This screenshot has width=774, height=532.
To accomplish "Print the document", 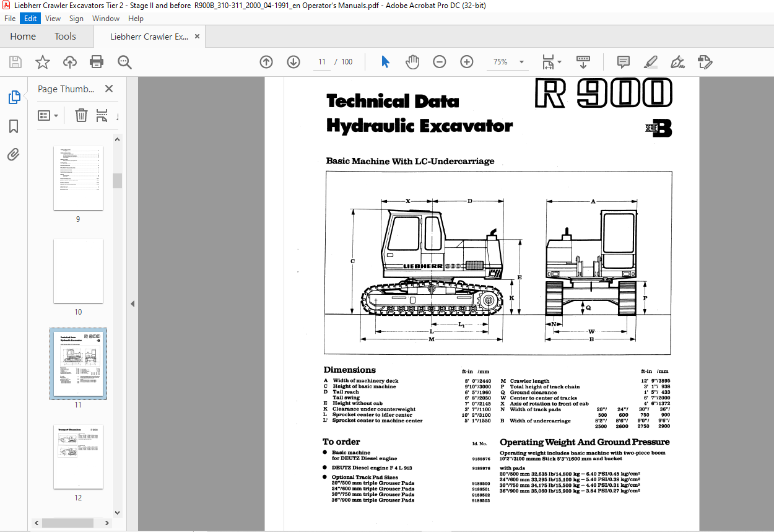I will pyautogui.click(x=97, y=62).
